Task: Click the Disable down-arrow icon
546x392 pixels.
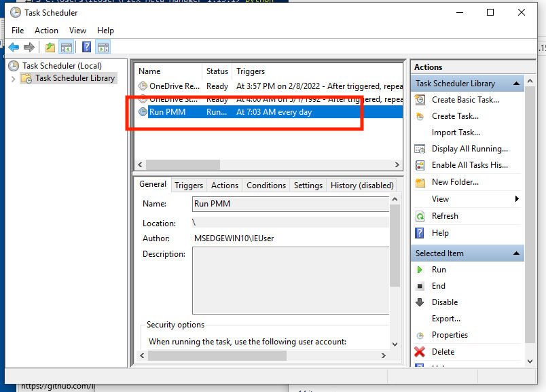Action: click(420, 302)
